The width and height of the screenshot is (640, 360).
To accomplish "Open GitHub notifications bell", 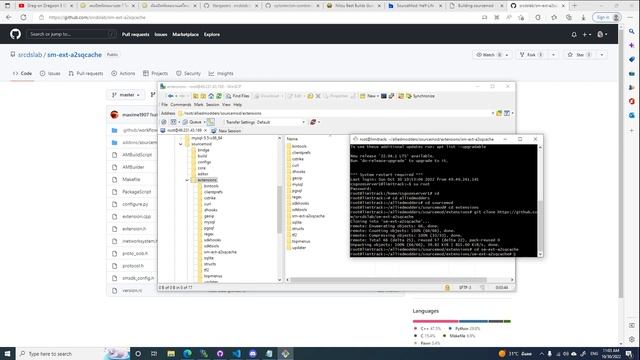I will pyautogui.click(x=574, y=35).
